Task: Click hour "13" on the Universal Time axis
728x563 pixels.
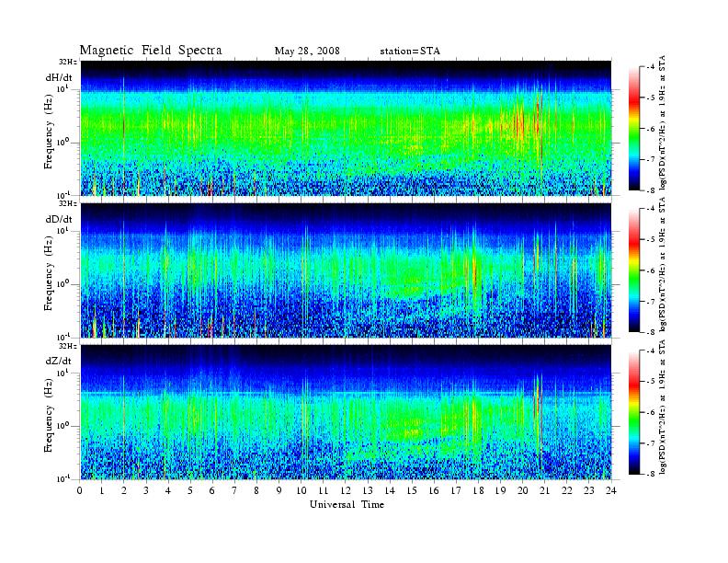Action: tap(368, 490)
